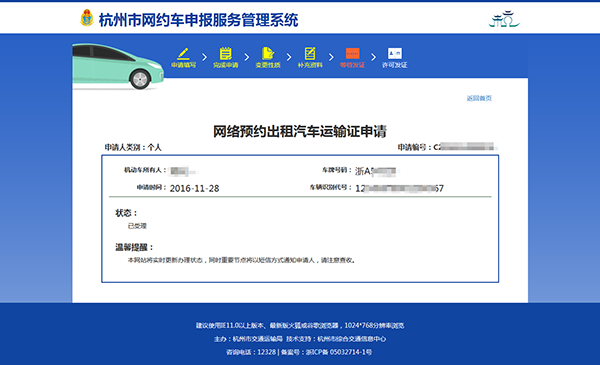
Task: Select the 等待发证 step label text
Action: coord(352,65)
